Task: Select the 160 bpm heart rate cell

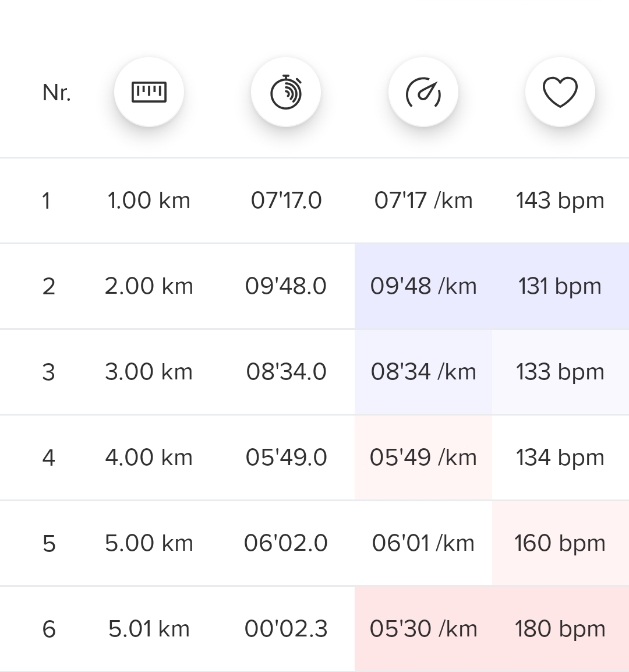Action: point(560,543)
